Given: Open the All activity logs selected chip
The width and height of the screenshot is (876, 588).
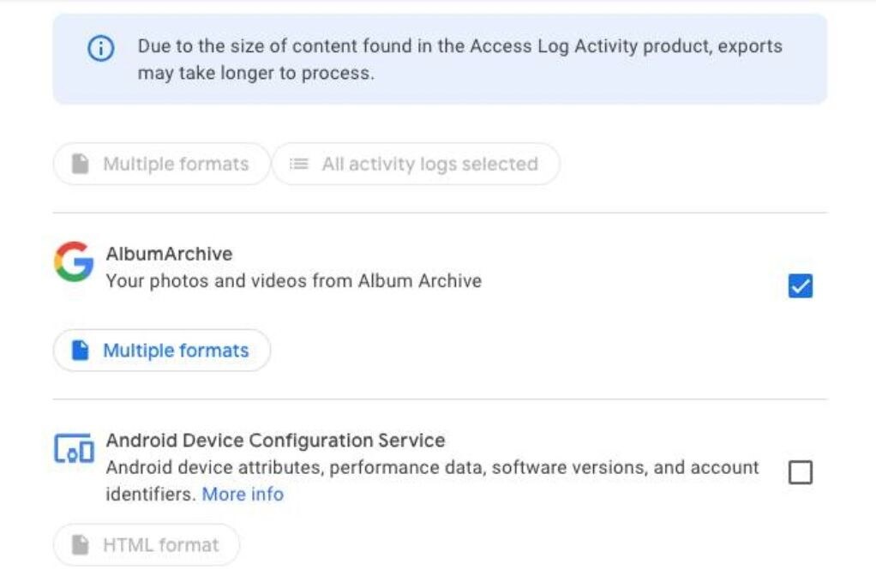Looking at the screenshot, I should coord(417,164).
